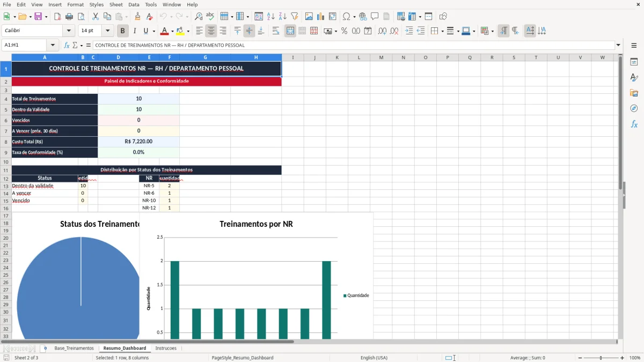Image resolution: width=644 pixels, height=362 pixels.
Task: Click the Clear Direct Formatting icon
Action: point(149,17)
